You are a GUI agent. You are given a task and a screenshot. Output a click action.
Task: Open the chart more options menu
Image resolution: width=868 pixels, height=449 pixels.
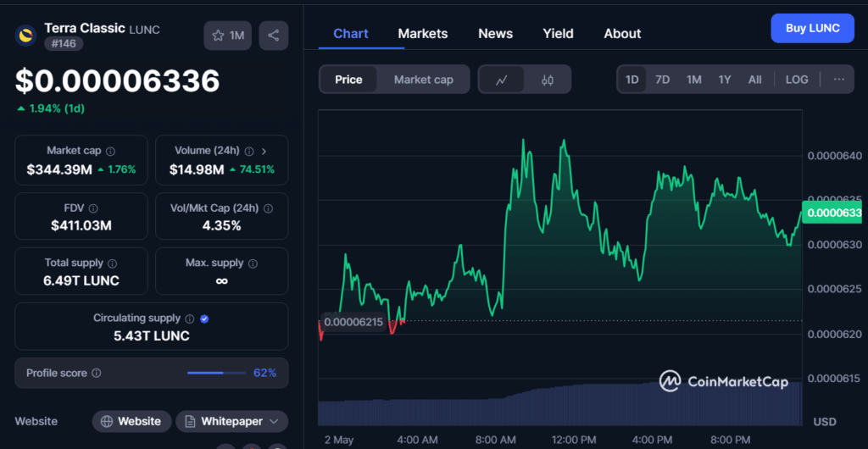click(839, 79)
